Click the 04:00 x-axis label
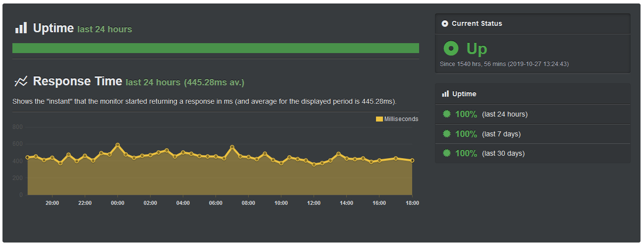 pos(183,203)
